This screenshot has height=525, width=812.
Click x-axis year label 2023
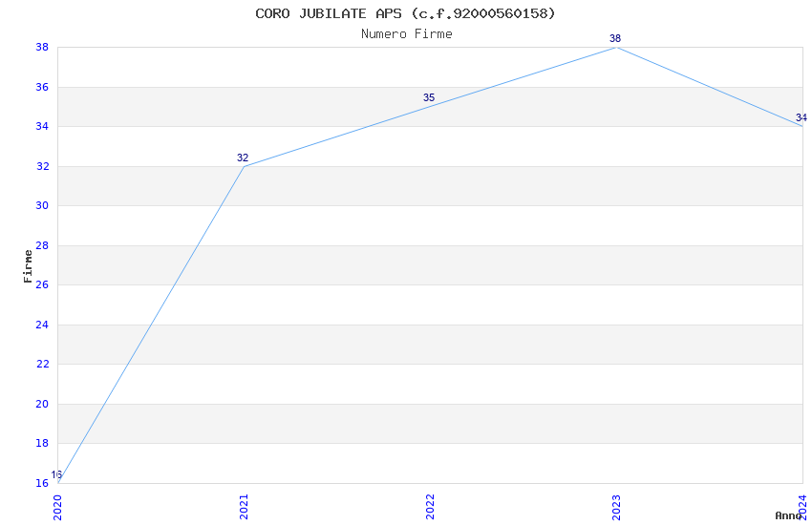click(x=616, y=507)
